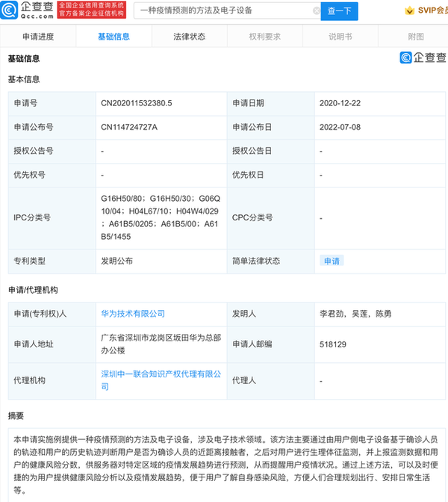Image resolution: width=448 pixels, height=502 pixels.
Task: Select publication number CN114724727A
Action: [129, 127]
